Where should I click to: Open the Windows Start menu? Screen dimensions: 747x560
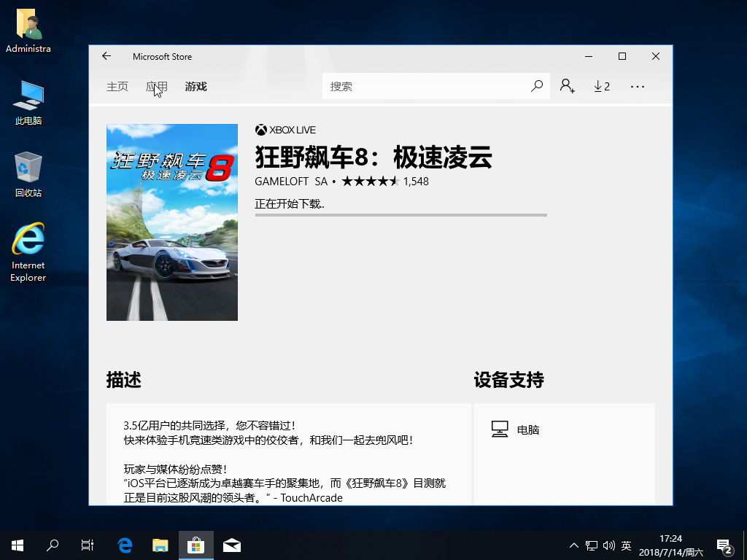(18, 545)
